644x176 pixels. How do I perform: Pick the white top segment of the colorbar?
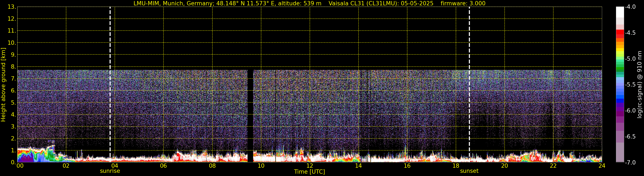(x=620, y=12)
